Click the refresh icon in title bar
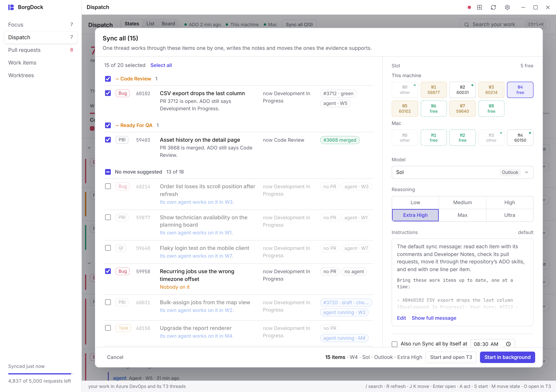This screenshot has width=556, height=392. tap(493, 7)
